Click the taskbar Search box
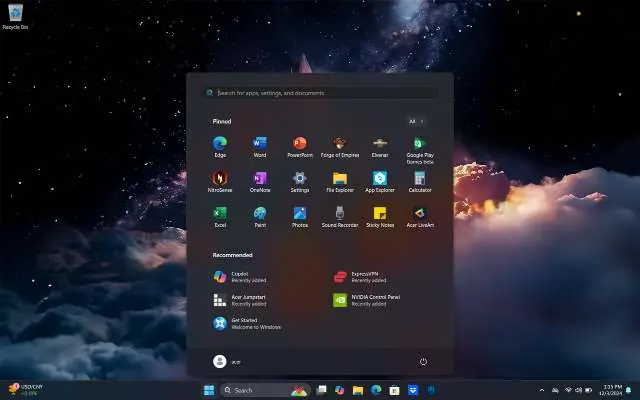640x400 pixels. pyautogui.click(x=265, y=391)
